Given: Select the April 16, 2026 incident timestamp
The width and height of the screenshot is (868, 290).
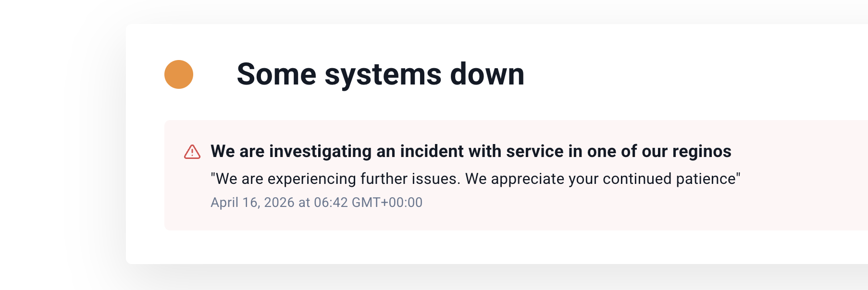Looking at the screenshot, I should 316,202.
